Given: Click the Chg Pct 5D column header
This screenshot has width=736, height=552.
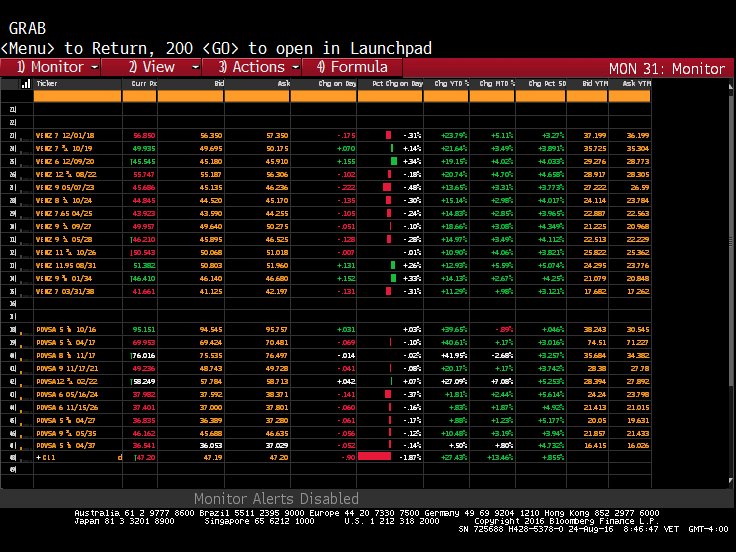Looking at the screenshot, I should click(x=547, y=84).
